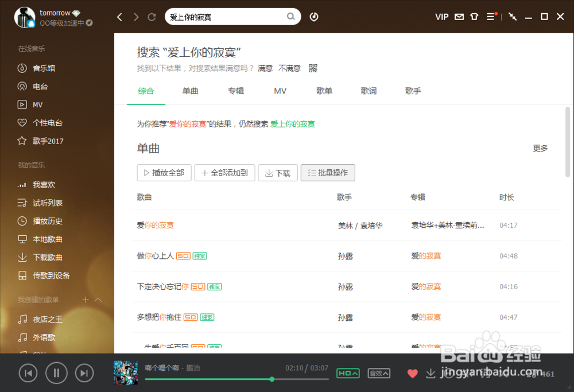574x392 pixels.
Task: Toggle the 音效 sound effects panel
Action: 379,373
